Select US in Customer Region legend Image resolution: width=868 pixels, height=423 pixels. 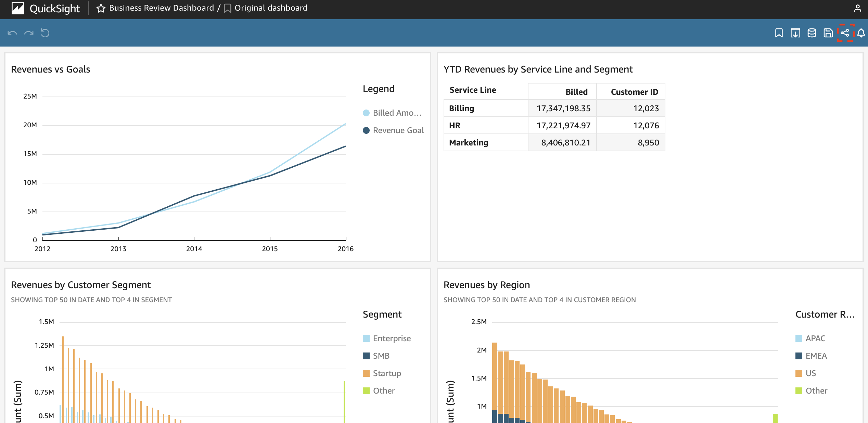click(805, 373)
